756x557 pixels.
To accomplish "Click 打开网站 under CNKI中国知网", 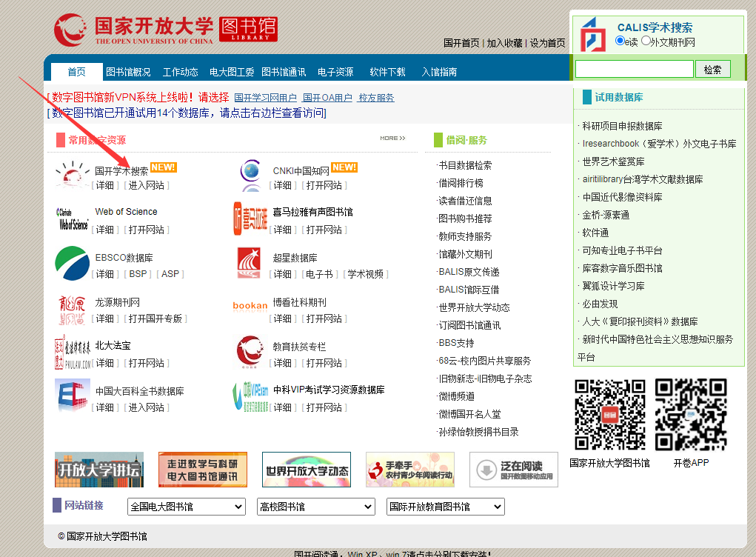I will click(x=324, y=186).
